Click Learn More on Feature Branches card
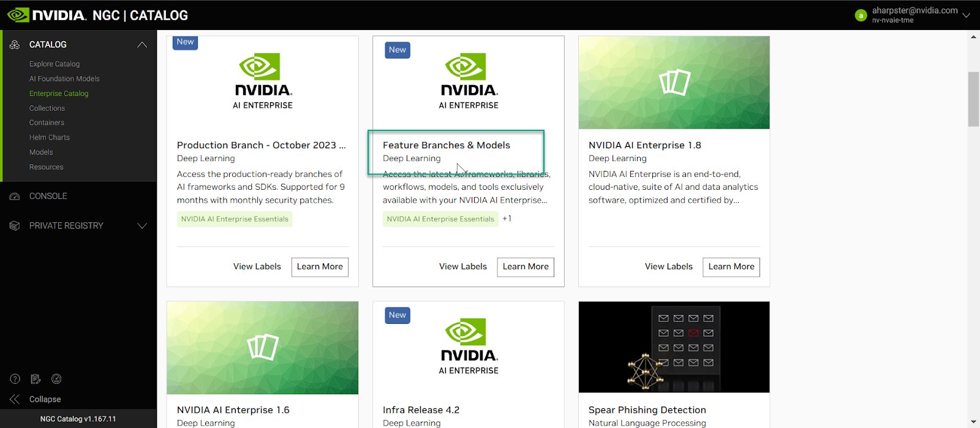The height and width of the screenshot is (428, 980). click(x=526, y=267)
